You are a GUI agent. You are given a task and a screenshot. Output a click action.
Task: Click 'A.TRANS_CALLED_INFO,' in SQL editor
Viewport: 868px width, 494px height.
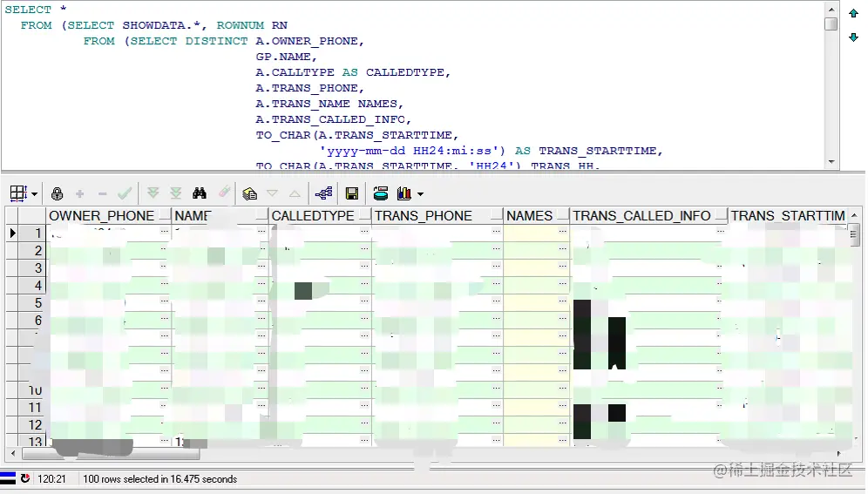tap(333, 119)
